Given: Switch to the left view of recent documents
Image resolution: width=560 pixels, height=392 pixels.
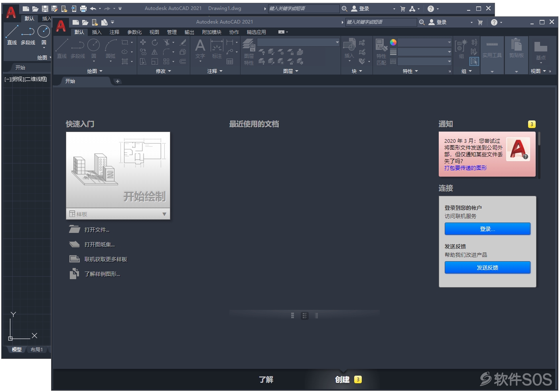Looking at the screenshot, I should pos(293,315).
